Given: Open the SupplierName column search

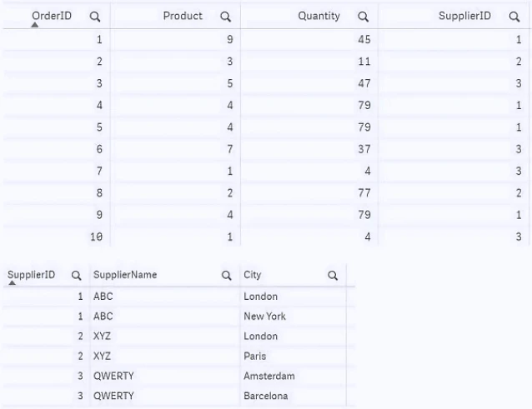Looking at the screenshot, I should (226, 275).
